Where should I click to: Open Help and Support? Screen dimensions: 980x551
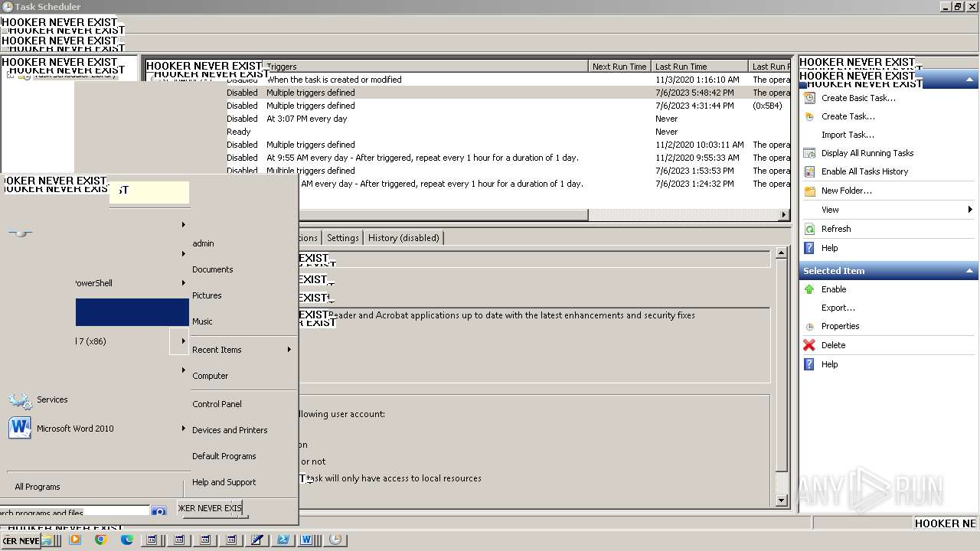(224, 482)
